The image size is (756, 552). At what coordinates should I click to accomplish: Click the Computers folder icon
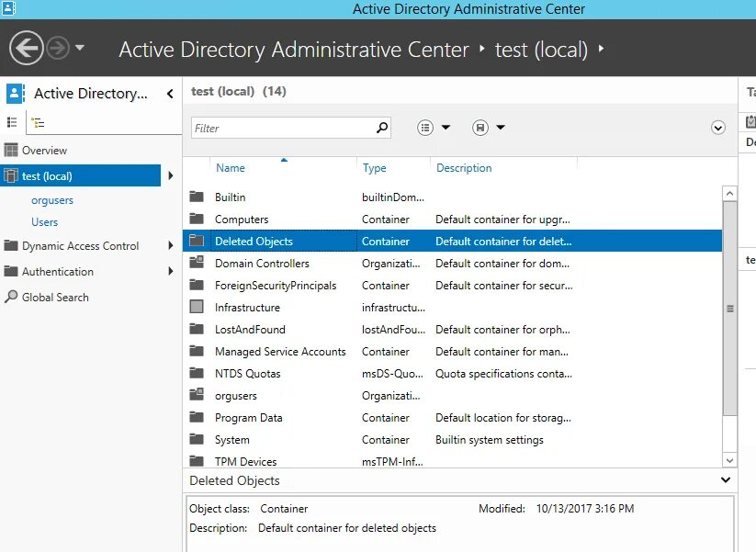tap(197, 219)
